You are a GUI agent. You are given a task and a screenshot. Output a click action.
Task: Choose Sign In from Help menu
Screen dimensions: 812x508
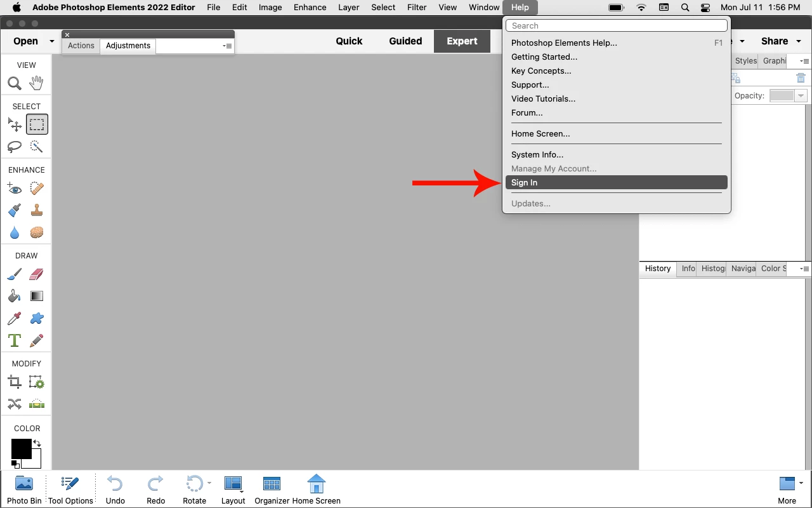pos(617,183)
